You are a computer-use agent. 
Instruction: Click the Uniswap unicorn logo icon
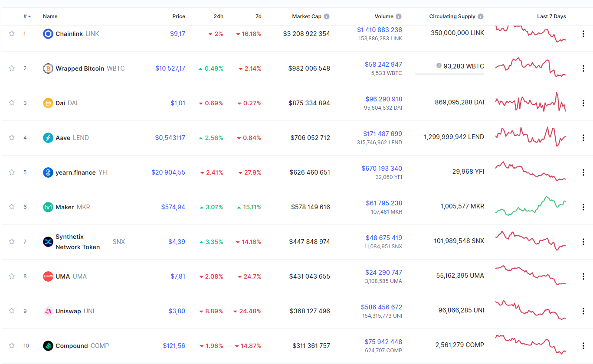[x=48, y=311]
